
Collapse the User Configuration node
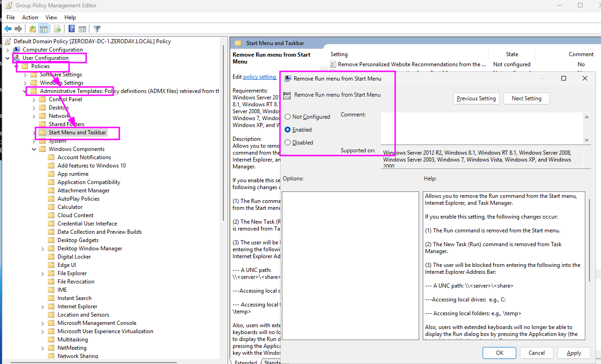(x=7, y=58)
